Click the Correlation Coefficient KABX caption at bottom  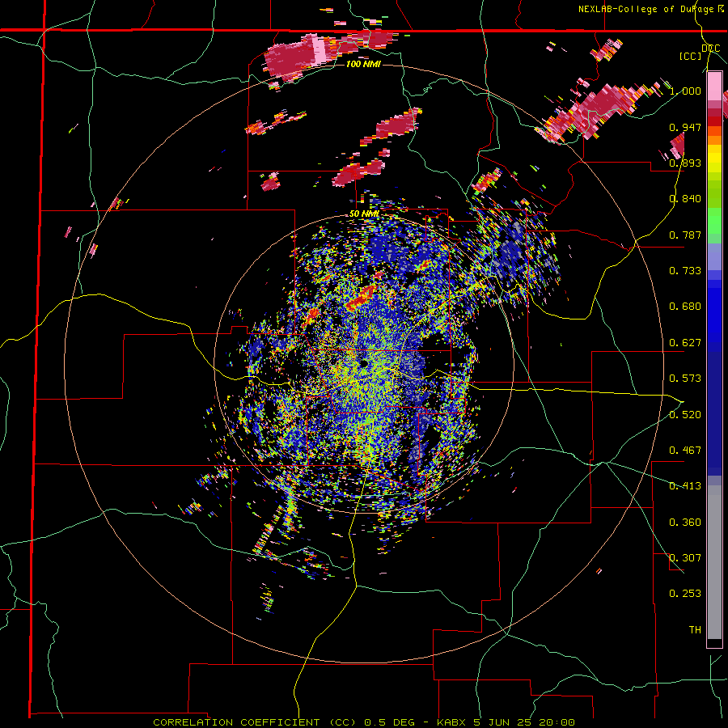click(364, 722)
